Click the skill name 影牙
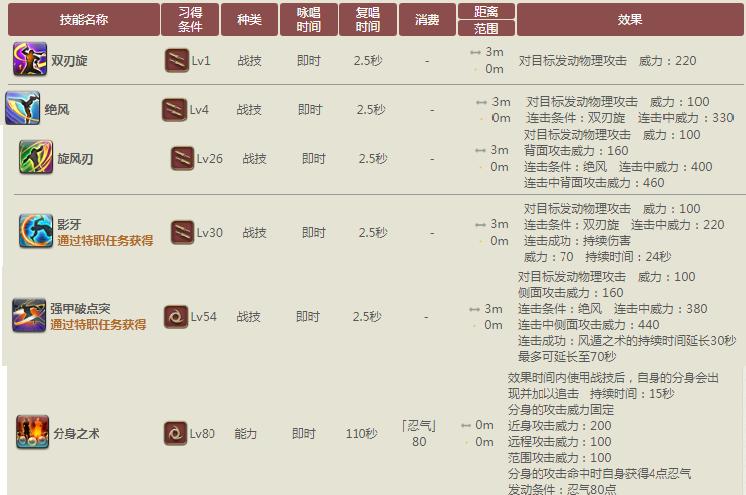The width and height of the screenshot is (746, 495). click(x=69, y=224)
